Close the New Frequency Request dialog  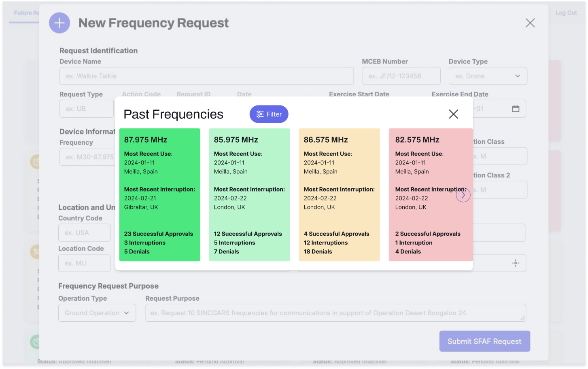click(x=530, y=23)
